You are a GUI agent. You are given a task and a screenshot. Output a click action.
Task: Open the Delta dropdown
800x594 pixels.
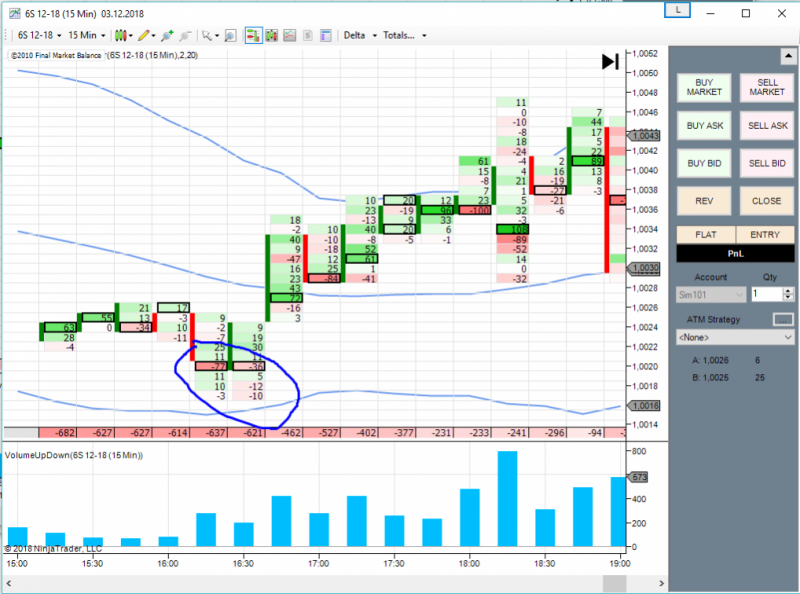coord(360,35)
